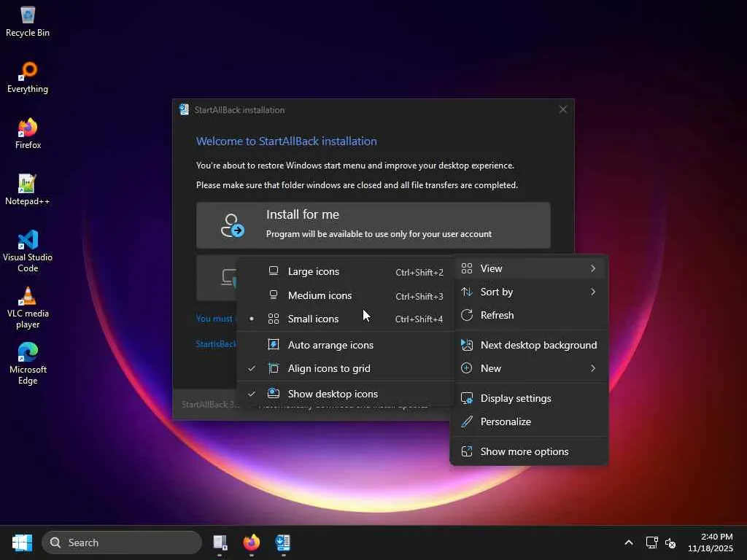Click the New plus-circle icon
747x560 pixels.
(467, 368)
